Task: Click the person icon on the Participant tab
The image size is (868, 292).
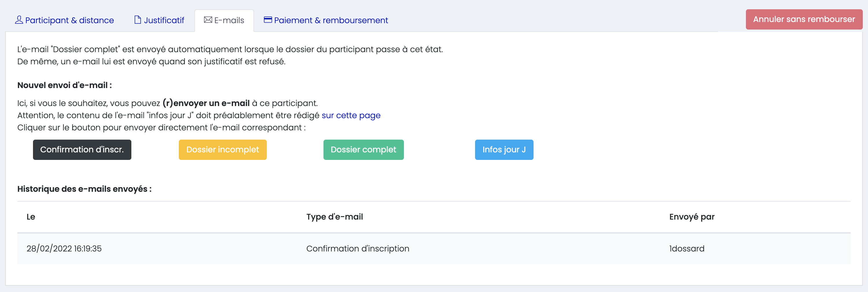Action: click(x=19, y=20)
